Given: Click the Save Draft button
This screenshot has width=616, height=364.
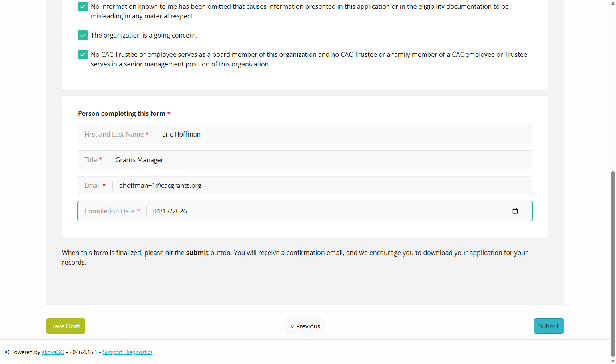Looking at the screenshot, I should point(66,326).
